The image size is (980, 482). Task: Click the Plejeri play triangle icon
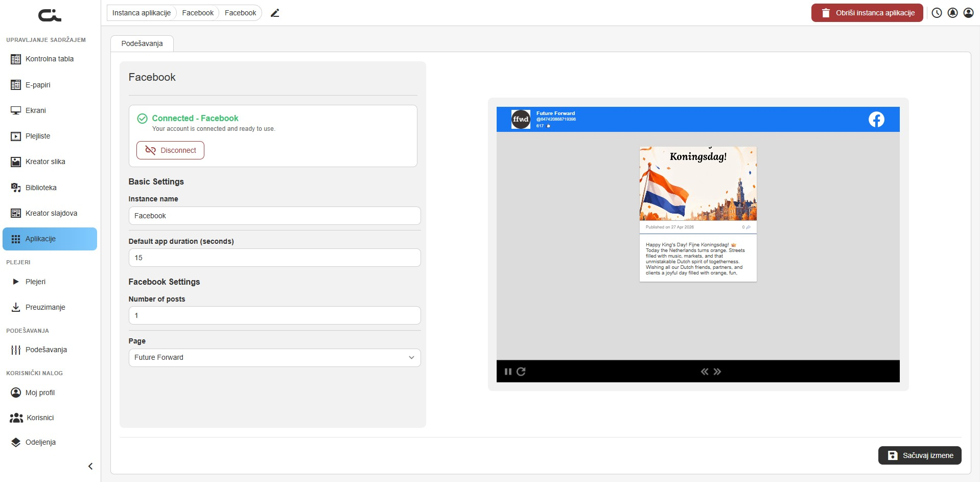click(16, 282)
